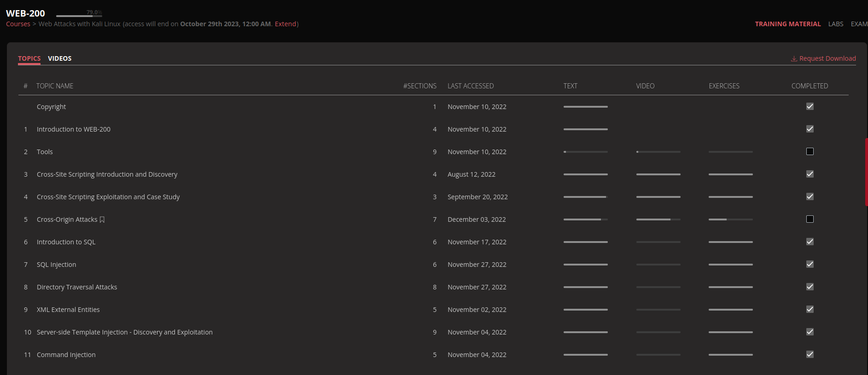Screen dimensions: 868x375
Task: Click the COMPLETED column header
Action: click(x=810, y=86)
